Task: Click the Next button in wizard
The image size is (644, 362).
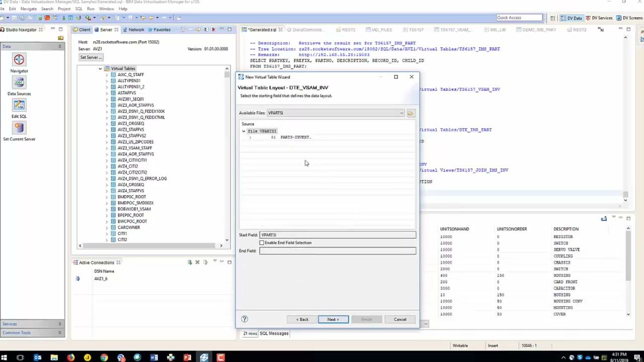Action: 333,319
